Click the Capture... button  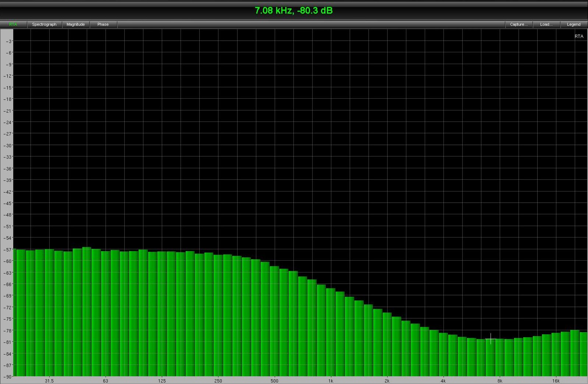tap(518, 24)
